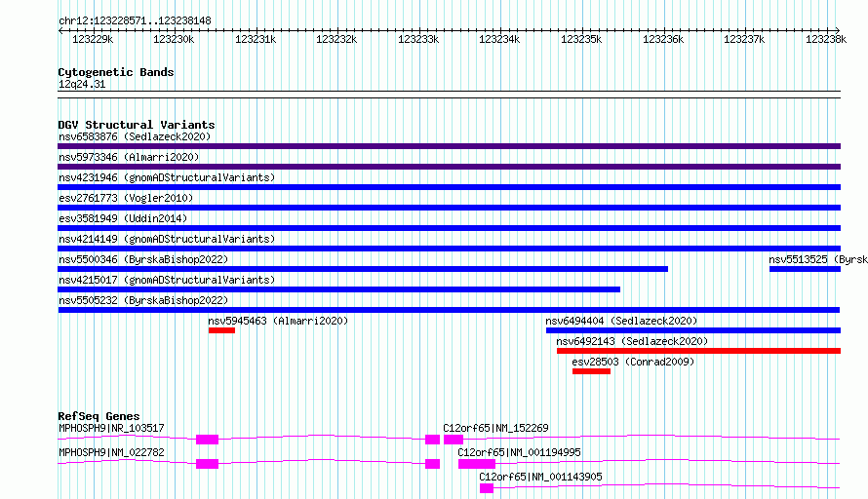Click the left arrow of the coordinate ruler
Screen dimensions: 868x499
60,30
